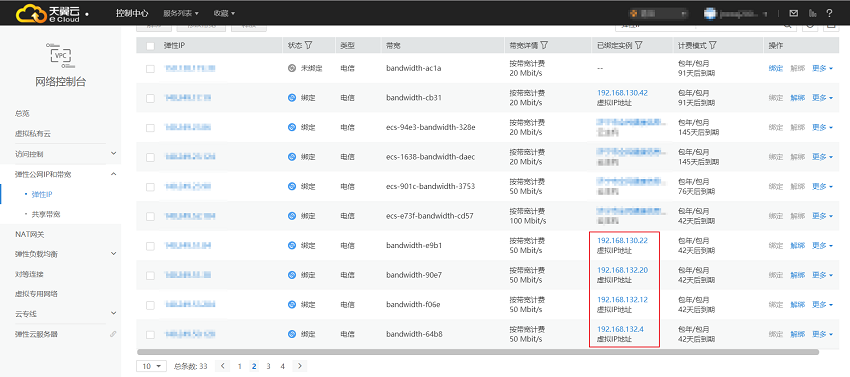The image size is (850, 377).
Task: Collapse the 弹性公网IP和带宽 sidebar section
Action: (113, 174)
